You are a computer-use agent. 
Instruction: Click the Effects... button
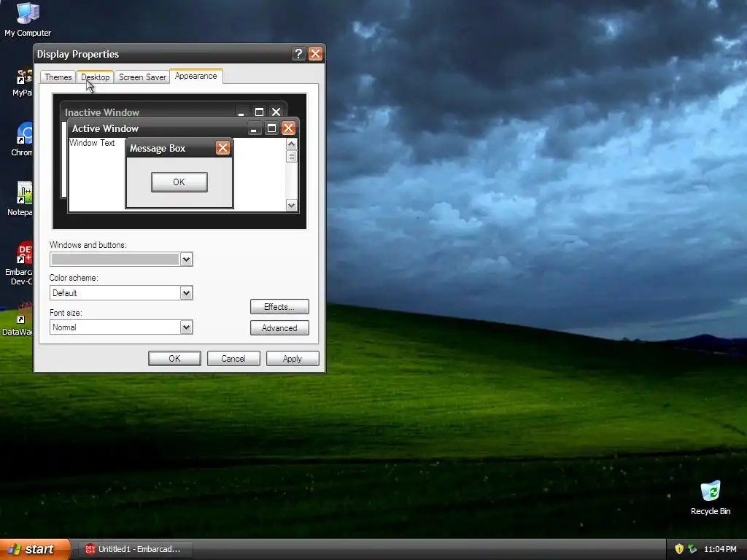(x=279, y=307)
